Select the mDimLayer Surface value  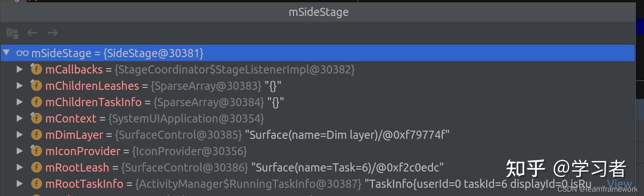[349, 135]
